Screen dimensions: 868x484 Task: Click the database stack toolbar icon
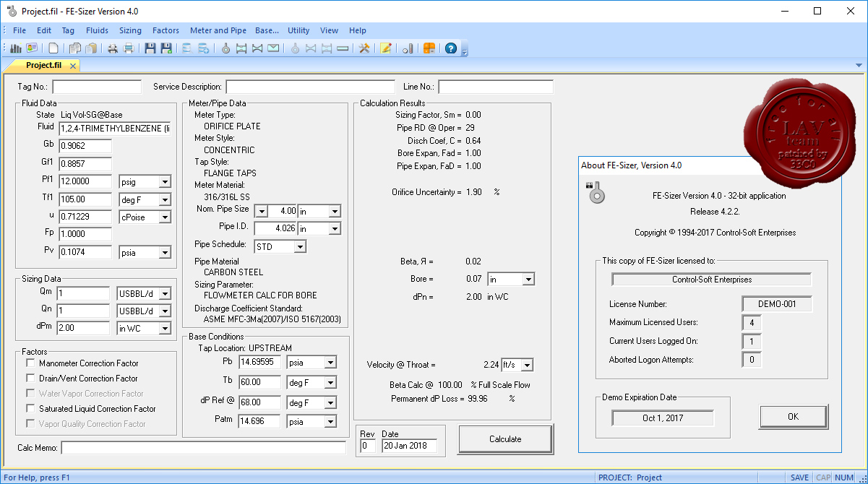click(x=187, y=48)
